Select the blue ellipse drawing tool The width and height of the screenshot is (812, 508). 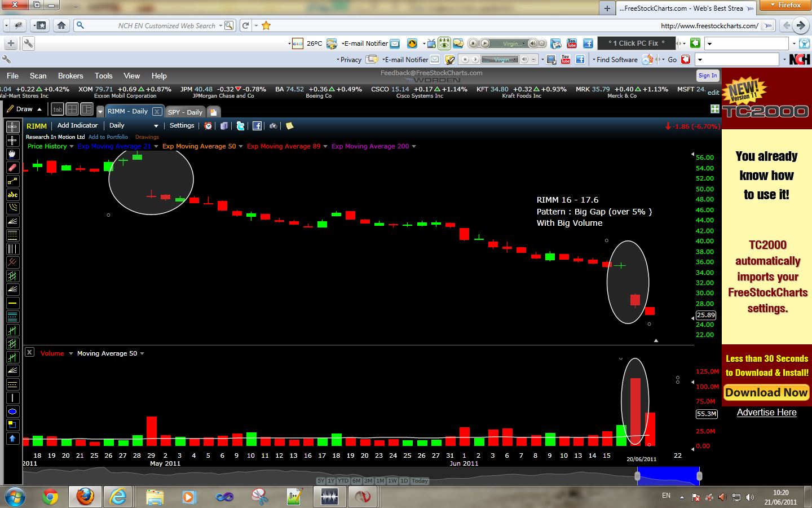[12, 411]
